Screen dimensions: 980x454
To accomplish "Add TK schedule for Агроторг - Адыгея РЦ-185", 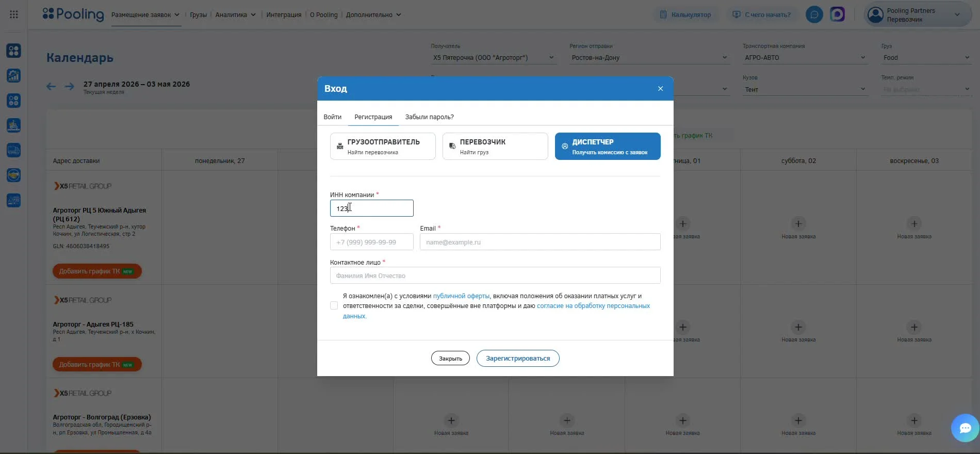I will click(97, 365).
